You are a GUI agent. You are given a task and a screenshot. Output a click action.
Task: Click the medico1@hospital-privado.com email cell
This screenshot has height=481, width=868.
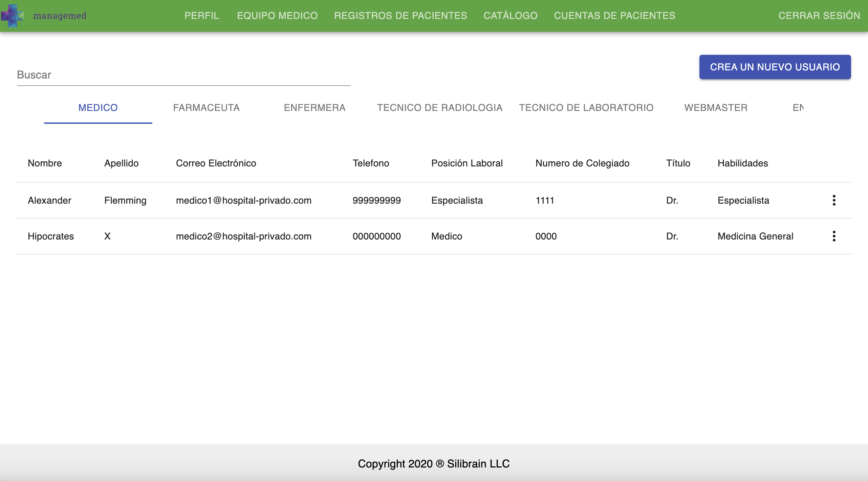point(243,200)
